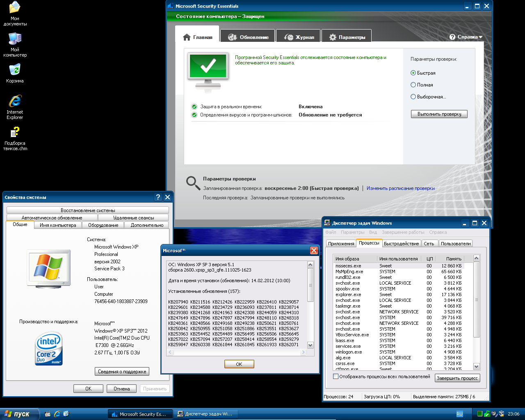The width and height of the screenshot is (525, 420).
Task: Sort processes by Имя пользователя column header
Action: (x=398, y=259)
